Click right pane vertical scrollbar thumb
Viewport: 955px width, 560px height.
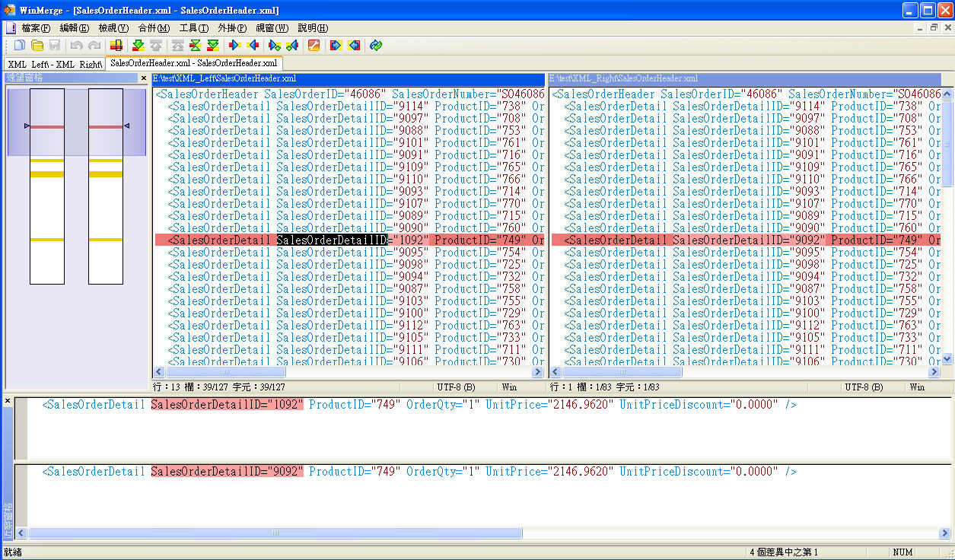click(x=947, y=143)
